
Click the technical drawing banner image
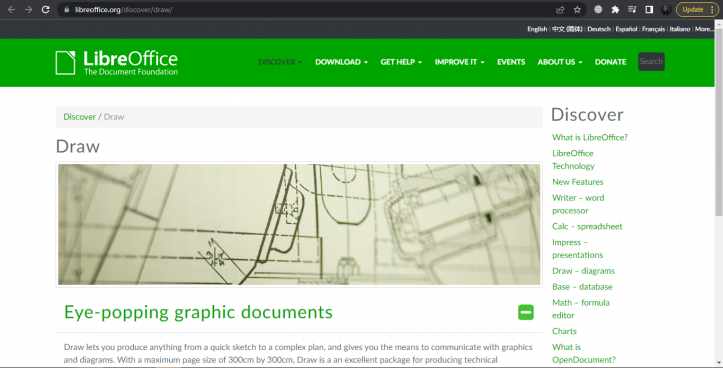click(299, 224)
